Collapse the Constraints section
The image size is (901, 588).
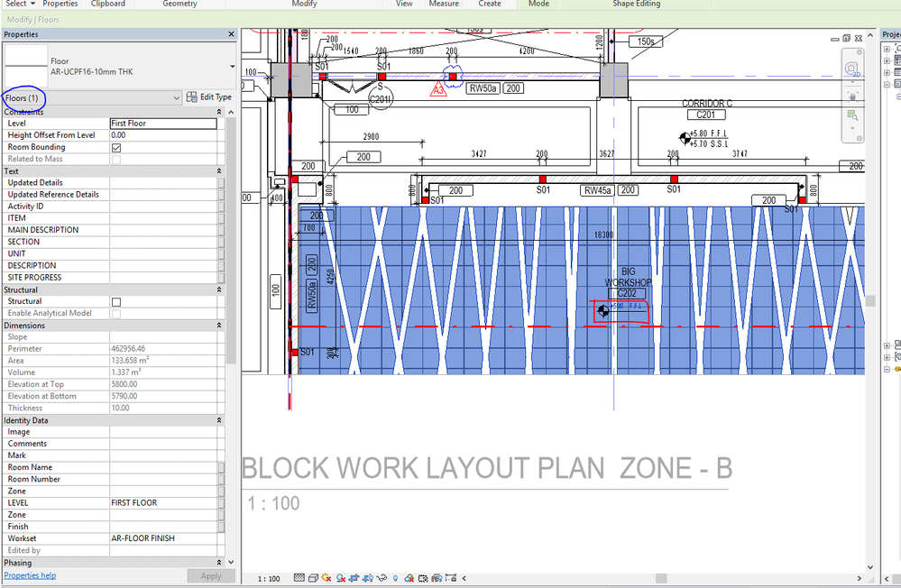coord(219,112)
